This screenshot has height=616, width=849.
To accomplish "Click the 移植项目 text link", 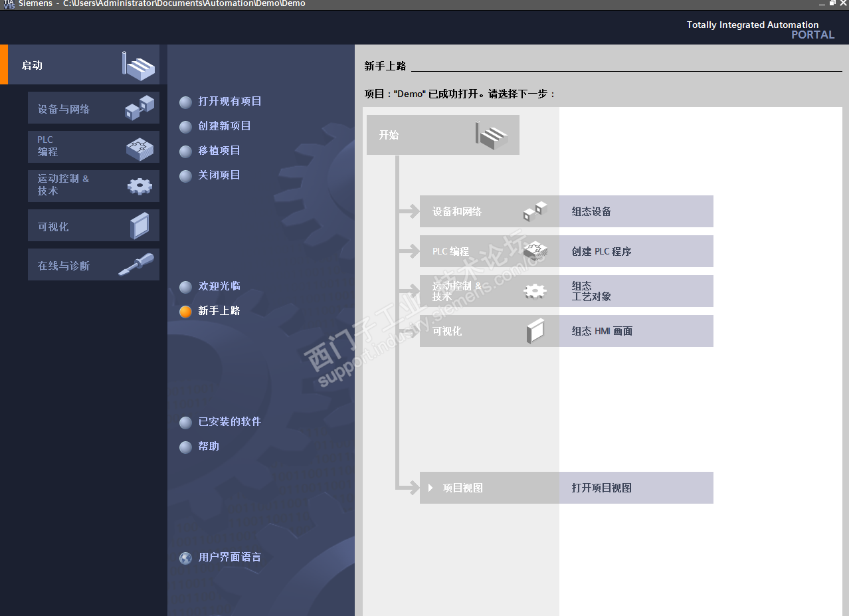I will [x=219, y=150].
